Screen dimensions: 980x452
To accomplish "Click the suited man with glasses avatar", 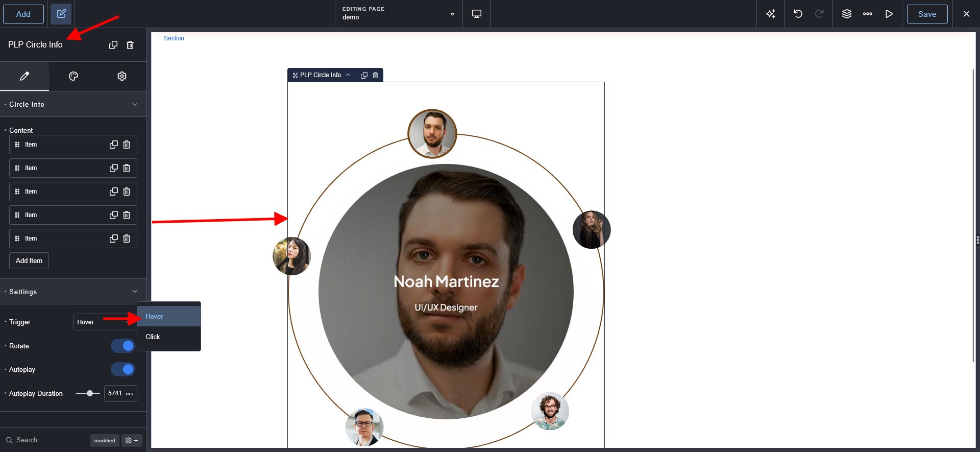I will point(364,427).
